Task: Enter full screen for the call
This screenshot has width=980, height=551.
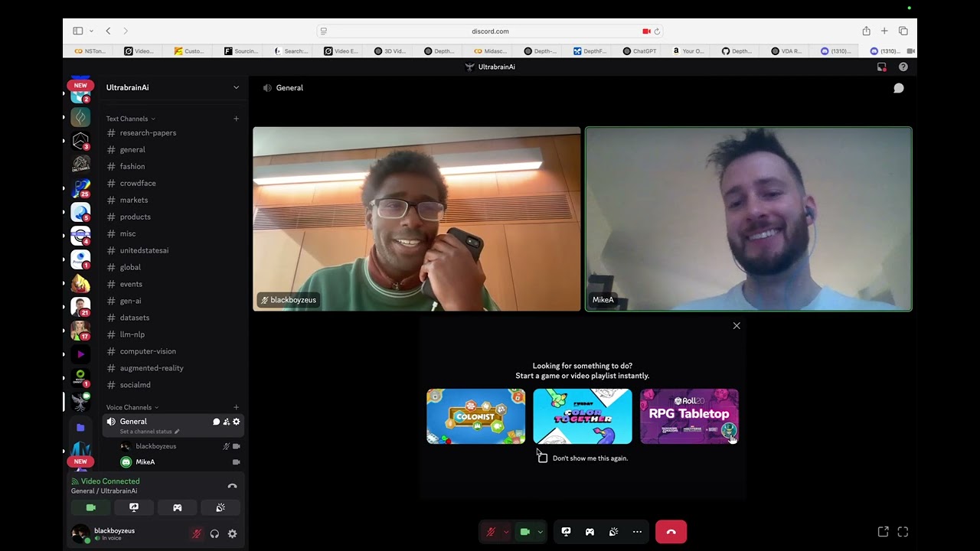Action: 903,532
